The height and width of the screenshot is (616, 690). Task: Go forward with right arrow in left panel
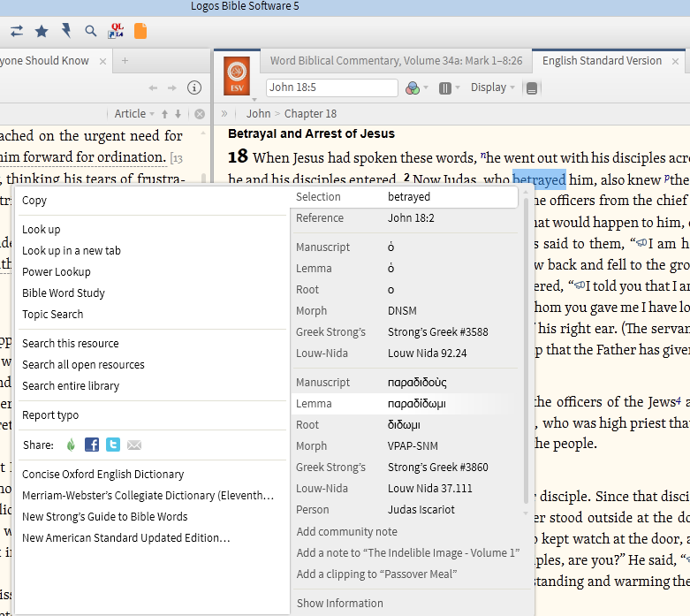[x=172, y=88]
